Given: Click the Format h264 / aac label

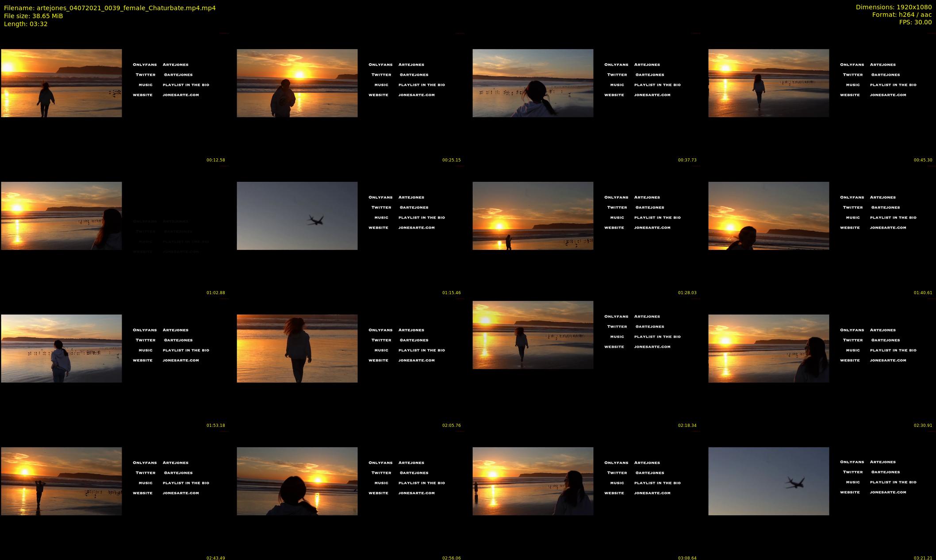Looking at the screenshot, I should pyautogui.click(x=901, y=15).
